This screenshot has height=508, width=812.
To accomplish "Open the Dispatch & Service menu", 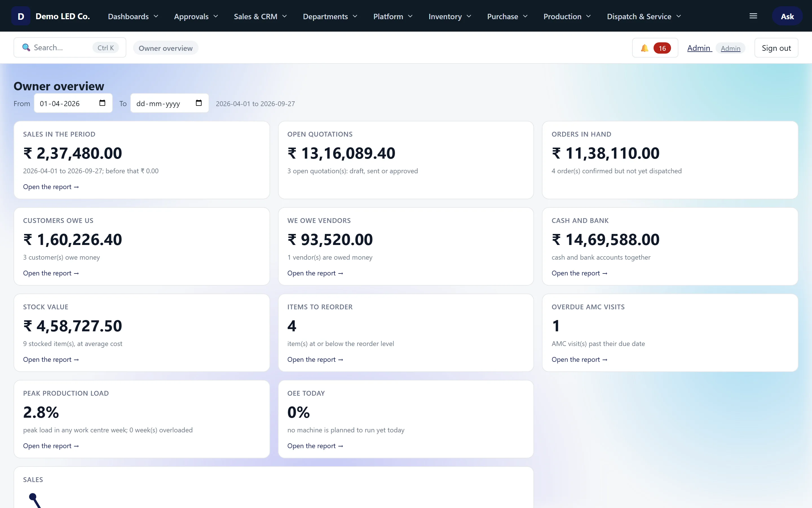I will pyautogui.click(x=644, y=16).
